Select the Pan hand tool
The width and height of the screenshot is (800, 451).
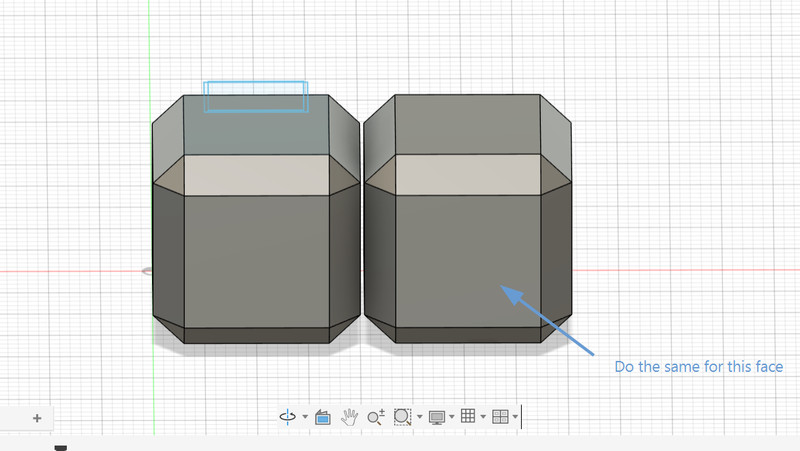(x=349, y=417)
